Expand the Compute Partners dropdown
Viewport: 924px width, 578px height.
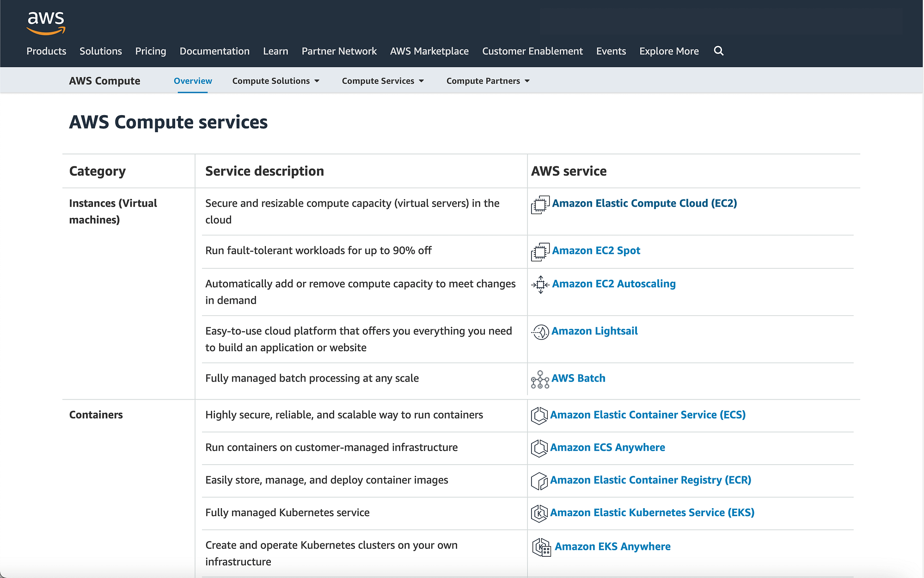[x=488, y=81]
